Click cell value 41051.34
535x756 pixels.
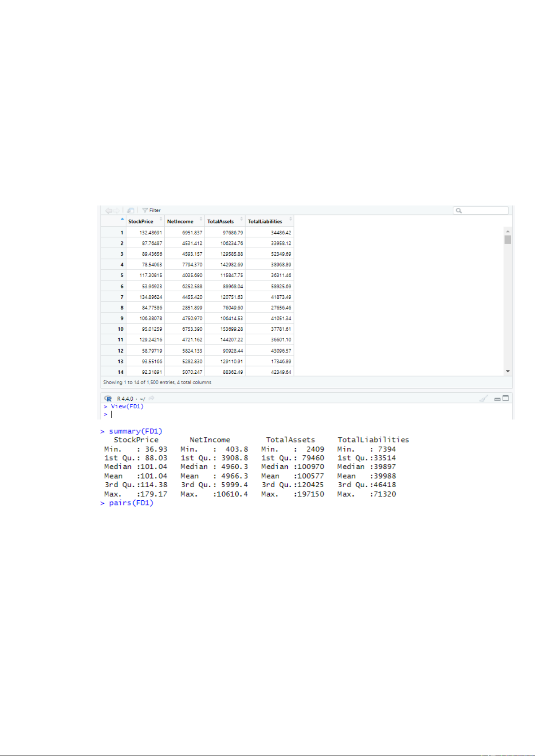pos(281,319)
